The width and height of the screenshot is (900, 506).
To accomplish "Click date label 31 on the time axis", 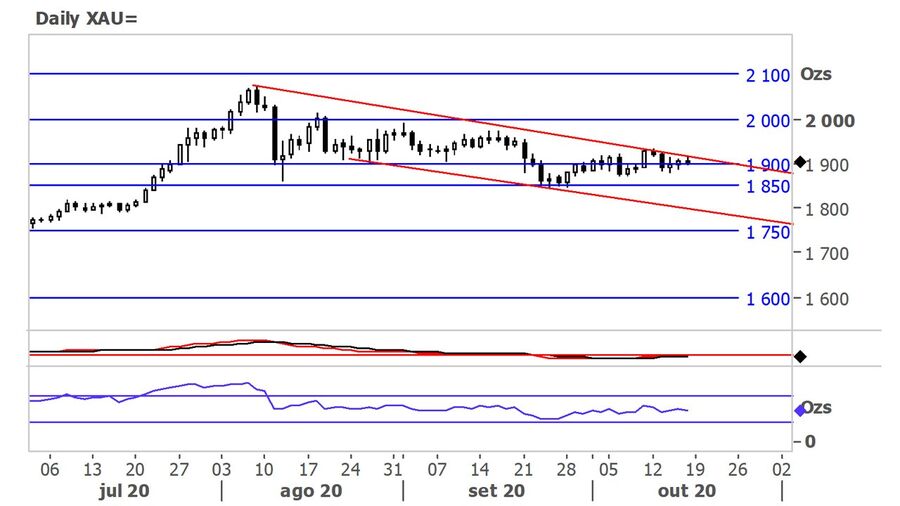I will (x=393, y=469).
